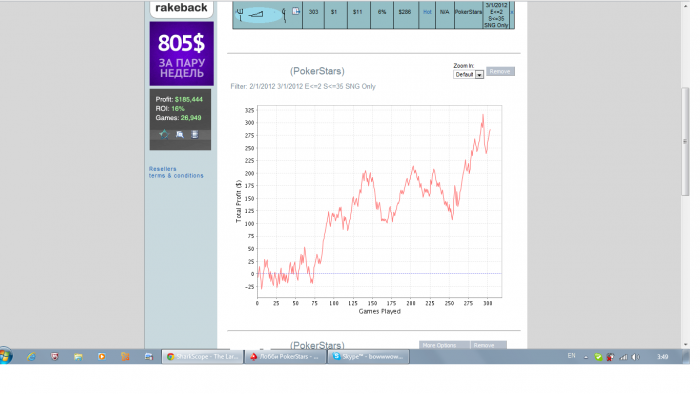
Task: Click the red shield icon on the taskbar
Action: pos(55,357)
